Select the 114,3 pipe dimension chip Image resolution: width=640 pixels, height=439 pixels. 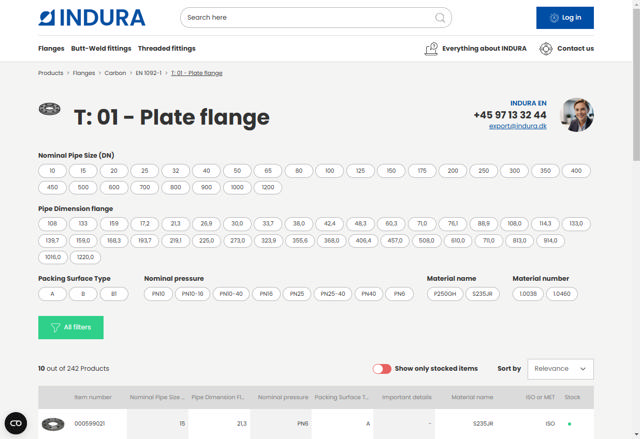[x=545, y=224]
